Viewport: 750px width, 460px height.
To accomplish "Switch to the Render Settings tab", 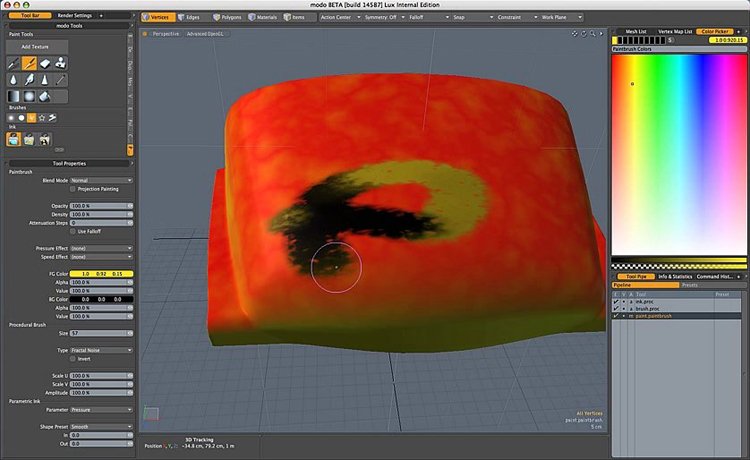I will pyautogui.click(x=75, y=16).
